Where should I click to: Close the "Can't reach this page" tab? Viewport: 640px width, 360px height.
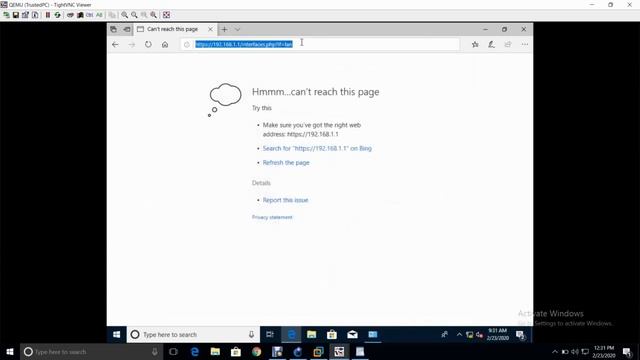(x=210, y=29)
